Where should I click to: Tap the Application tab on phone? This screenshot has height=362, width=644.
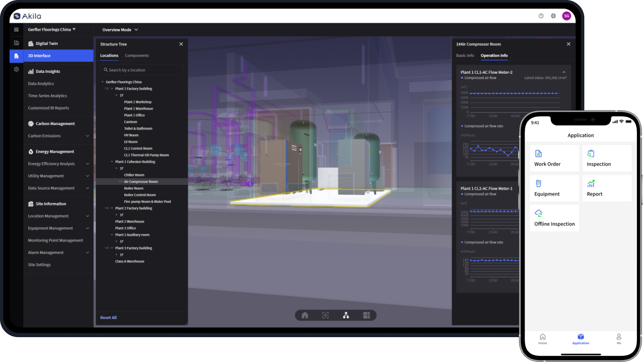point(581,339)
